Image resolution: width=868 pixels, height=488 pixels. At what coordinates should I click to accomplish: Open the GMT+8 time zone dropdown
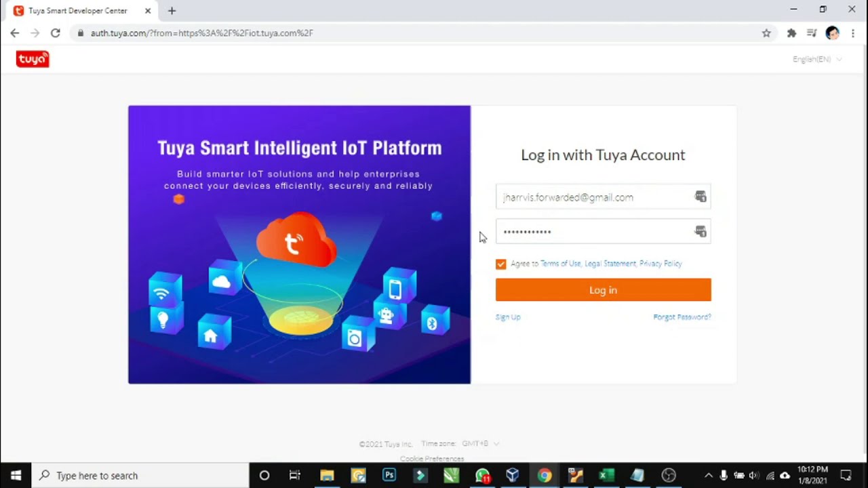481,443
